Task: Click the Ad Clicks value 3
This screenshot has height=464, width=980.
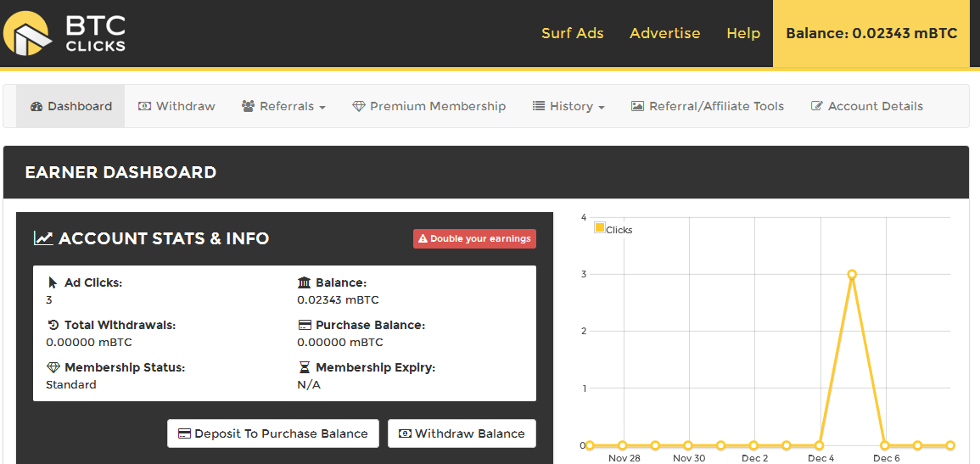Action: [x=49, y=299]
